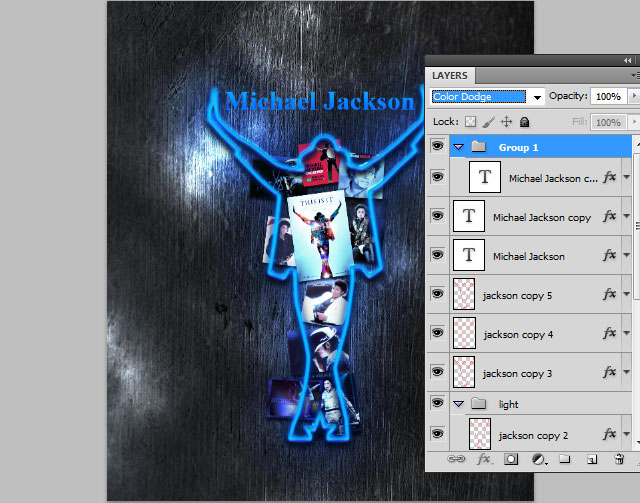Expand effects arrow on jackson copy 5
Screen dimensions: 640x503
click(627, 294)
